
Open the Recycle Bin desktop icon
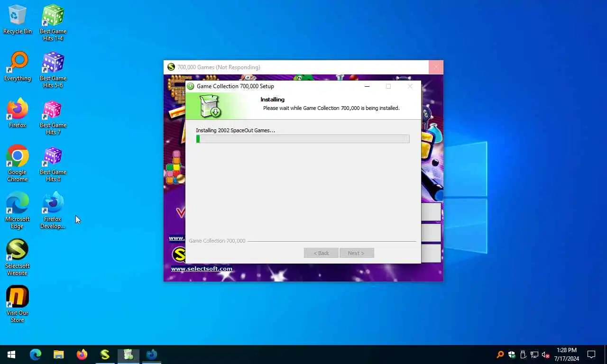tap(18, 19)
